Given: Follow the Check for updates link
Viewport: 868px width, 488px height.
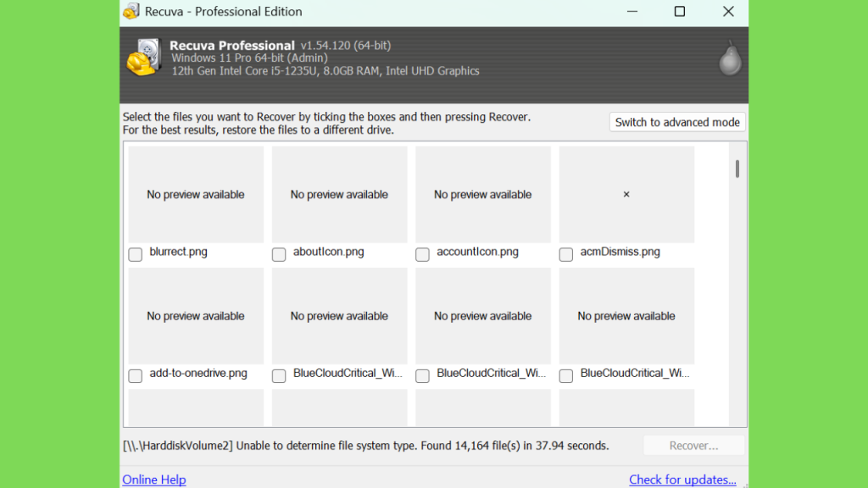Looking at the screenshot, I should pyautogui.click(x=682, y=480).
